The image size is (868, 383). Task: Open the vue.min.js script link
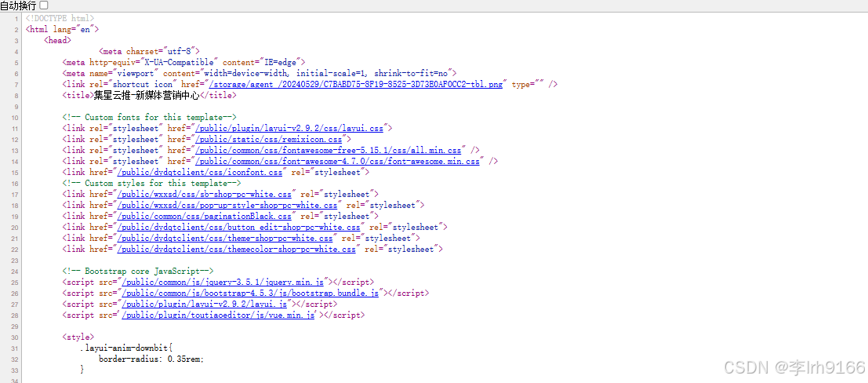[217, 316]
